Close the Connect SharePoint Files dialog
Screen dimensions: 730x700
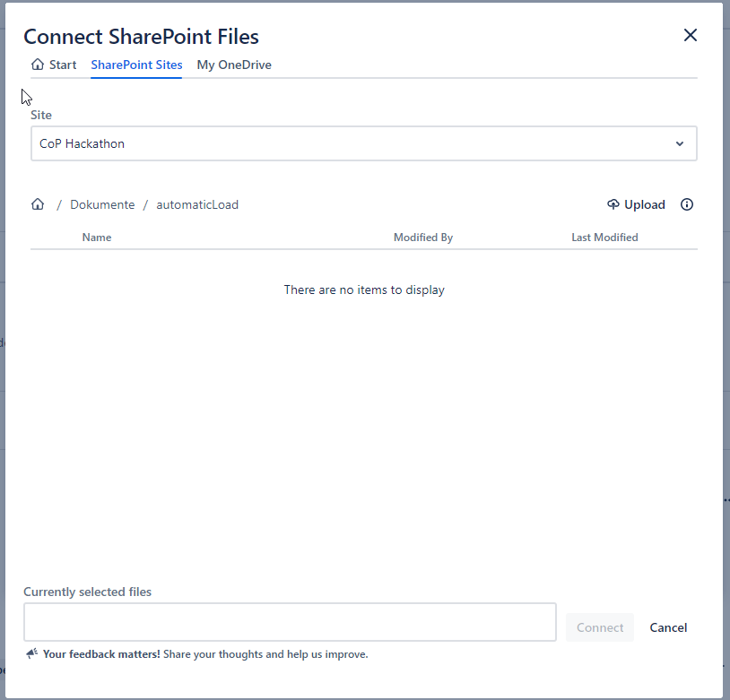pyautogui.click(x=691, y=35)
